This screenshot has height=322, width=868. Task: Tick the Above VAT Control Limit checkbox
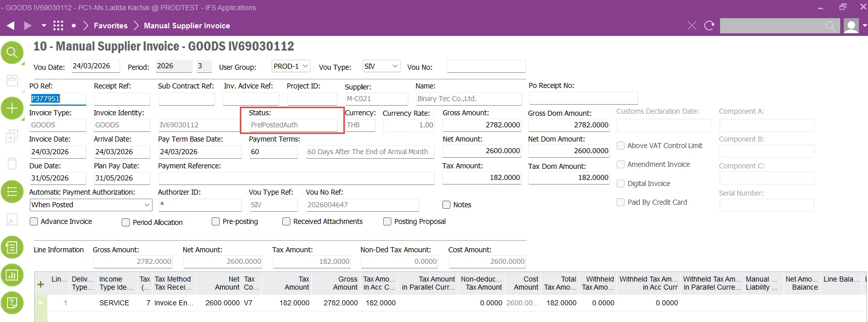click(621, 146)
